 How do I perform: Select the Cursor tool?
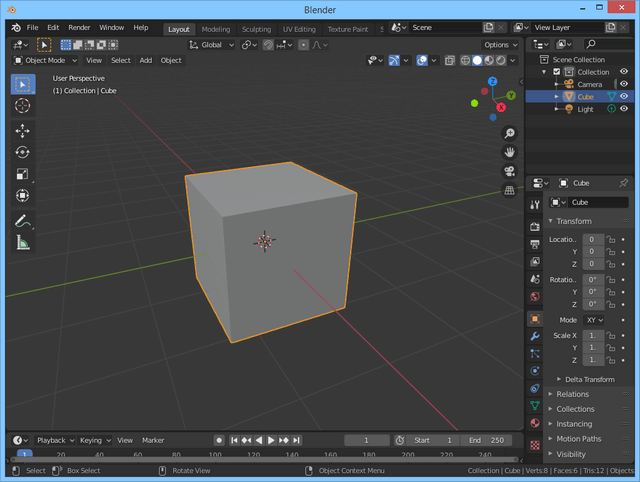[x=22, y=106]
